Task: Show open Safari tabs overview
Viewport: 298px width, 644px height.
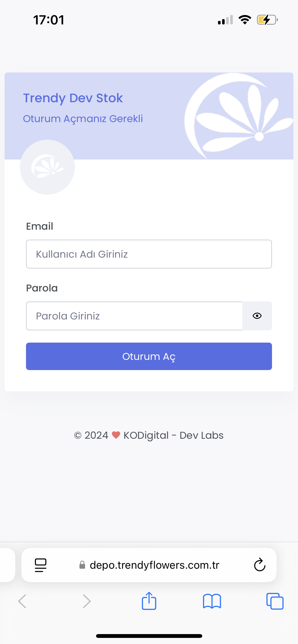Action: pos(275,601)
